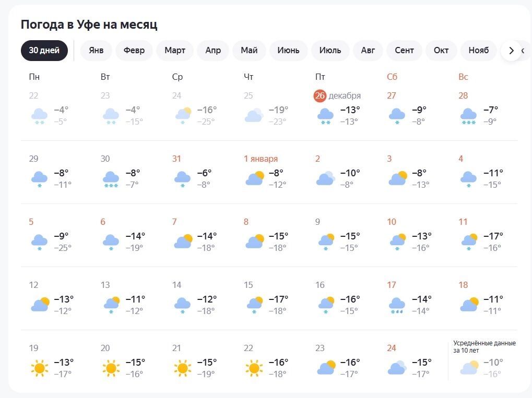Open the Июль month tab
Image resolution: width=532 pixels, height=398 pixels.
(x=330, y=51)
